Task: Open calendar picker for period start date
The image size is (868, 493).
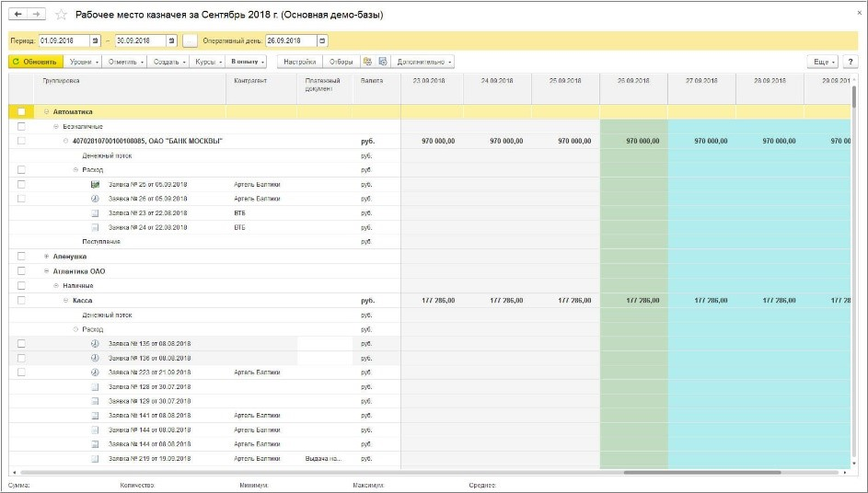Action: (x=96, y=41)
